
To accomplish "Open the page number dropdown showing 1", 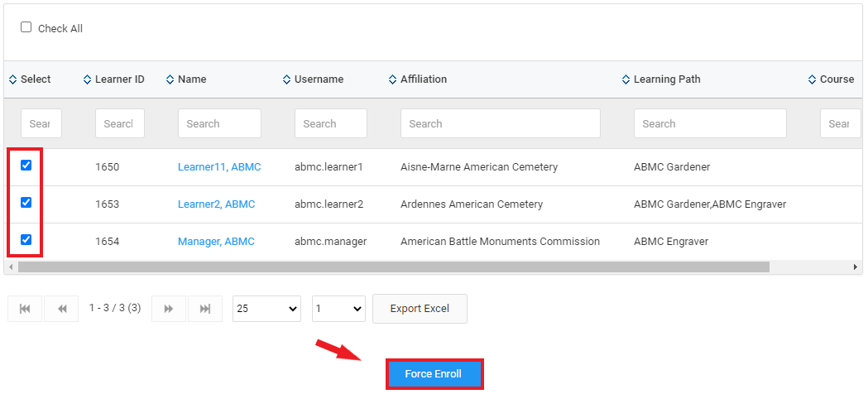I will tap(338, 309).
